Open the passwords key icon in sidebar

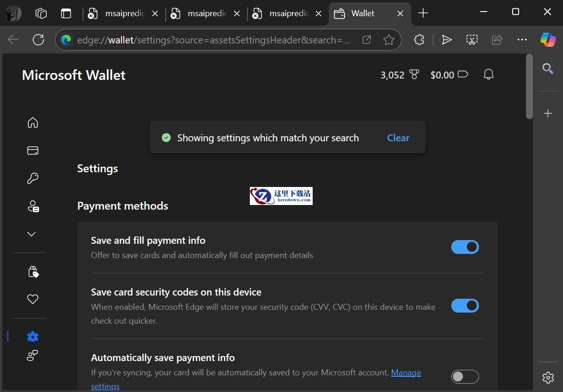(32, 178)
